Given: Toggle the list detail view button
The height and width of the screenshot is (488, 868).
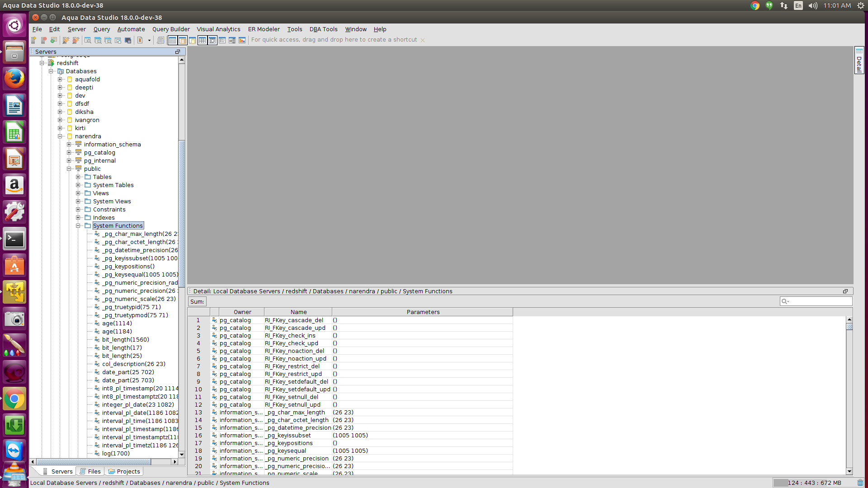Looking at the screenshot, I should click(222, 40).
